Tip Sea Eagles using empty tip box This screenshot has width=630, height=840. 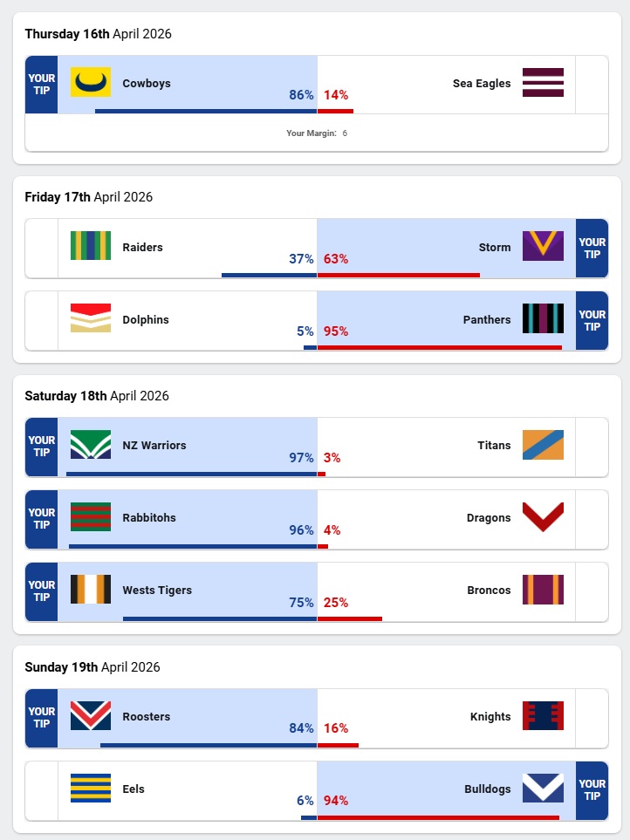click(592, 85)
